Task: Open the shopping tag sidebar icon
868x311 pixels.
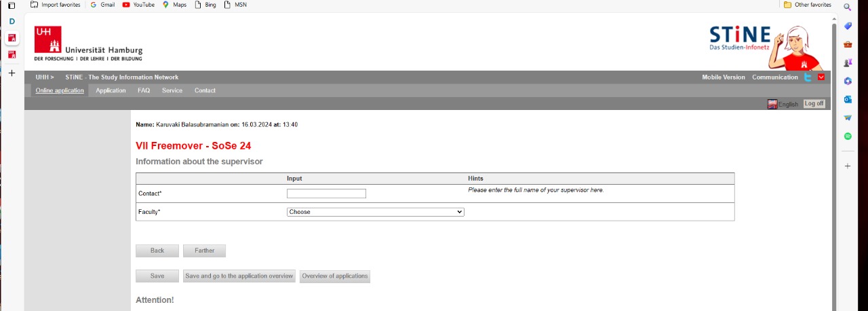Action: pyautogui.click(x=848, y=26)
